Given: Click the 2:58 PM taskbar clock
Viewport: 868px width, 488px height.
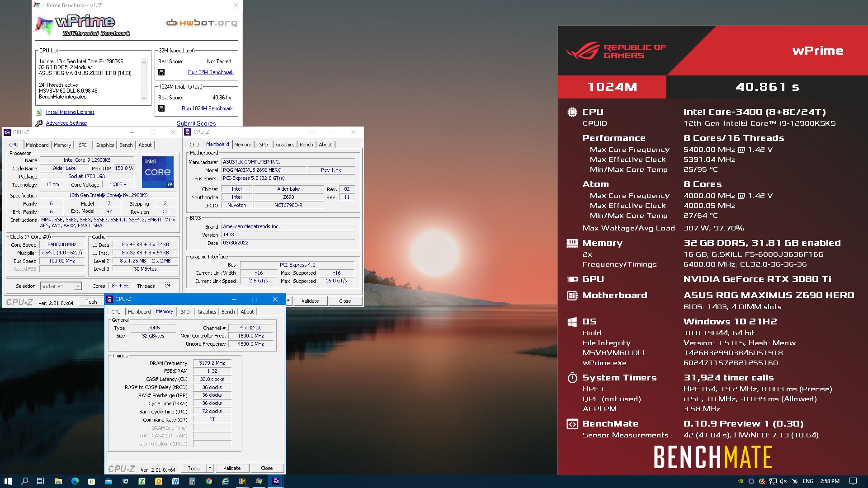Looking at the screenshot, I should point(830,481).
